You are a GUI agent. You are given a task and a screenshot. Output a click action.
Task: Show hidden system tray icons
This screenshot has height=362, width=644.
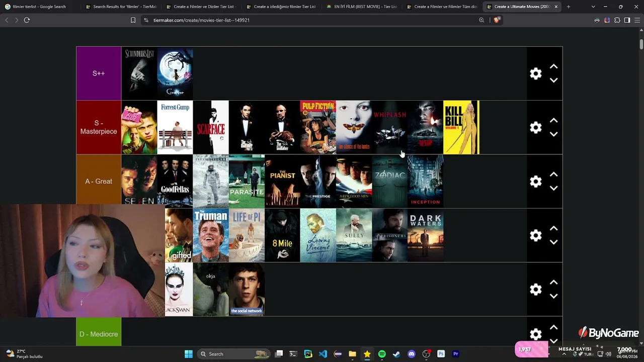click(563, 354)
